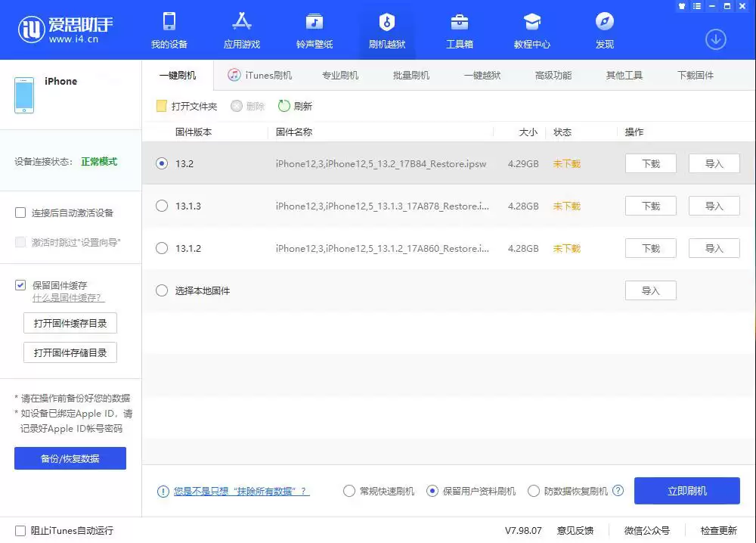This screenshot has width=756, height=543.
Task: Click 下载 for firmware 13.1.2
Action: pos(650,248)
